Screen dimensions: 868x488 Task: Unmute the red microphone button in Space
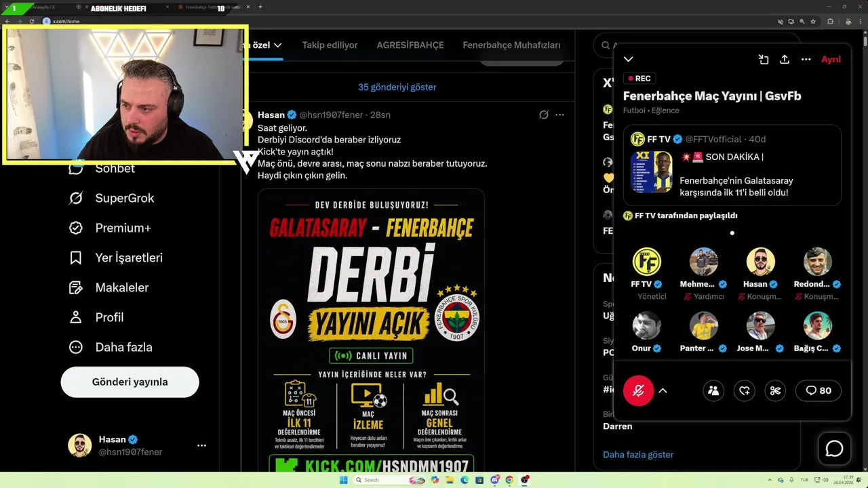tap(638, 390)
